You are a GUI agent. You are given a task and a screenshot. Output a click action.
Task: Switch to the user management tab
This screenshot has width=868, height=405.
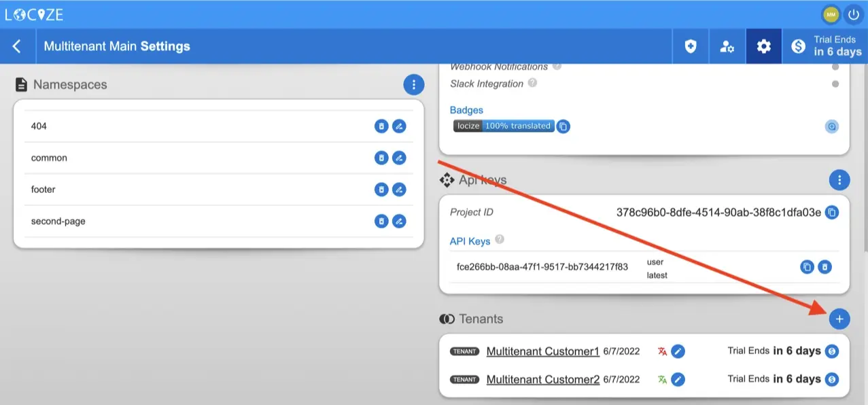coord(727,47)
